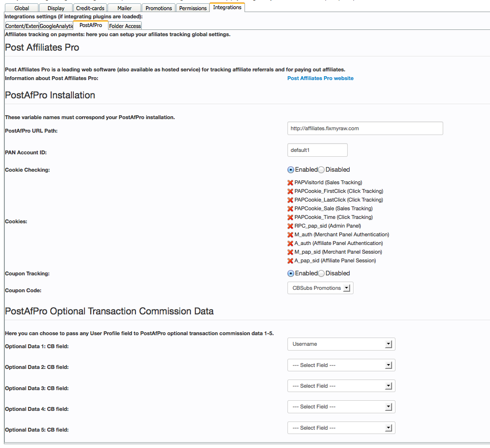Switch to the Display tab

pos(56,8)
